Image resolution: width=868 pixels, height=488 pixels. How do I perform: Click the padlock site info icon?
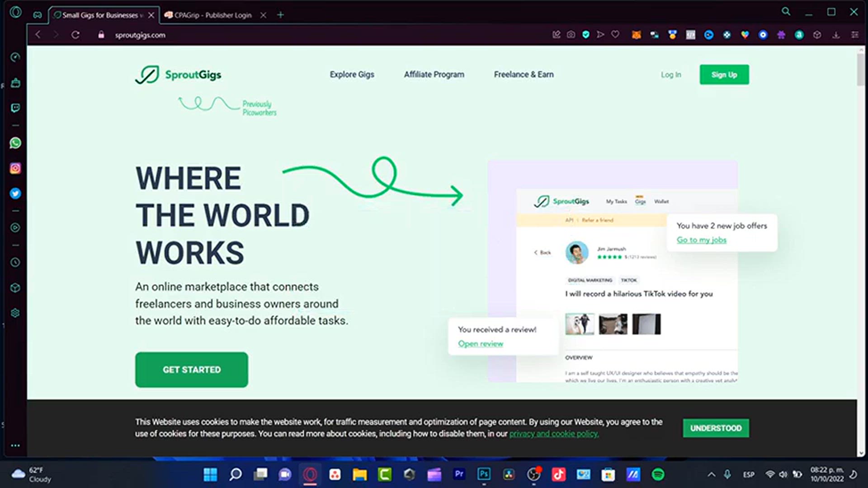point(101,35)
